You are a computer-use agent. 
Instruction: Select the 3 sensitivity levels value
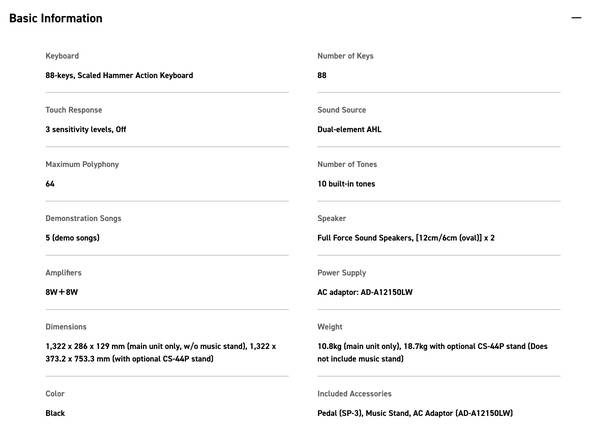[86, 129]
